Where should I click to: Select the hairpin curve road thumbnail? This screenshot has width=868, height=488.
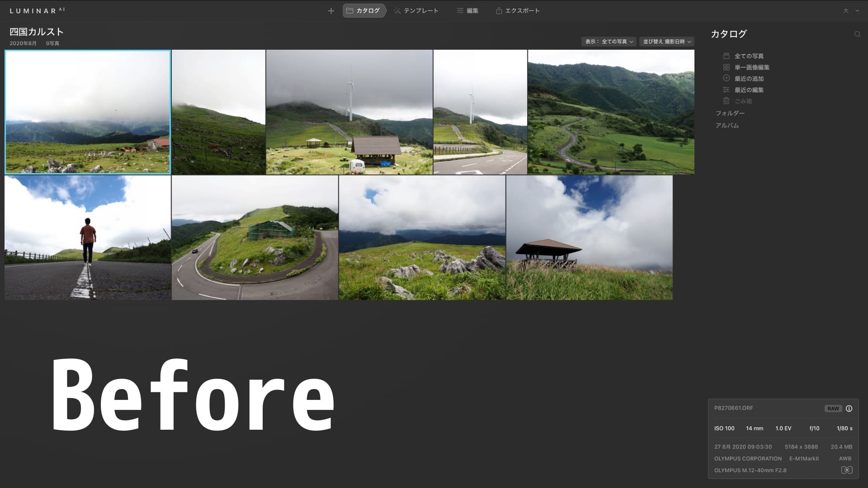(255, 238)
